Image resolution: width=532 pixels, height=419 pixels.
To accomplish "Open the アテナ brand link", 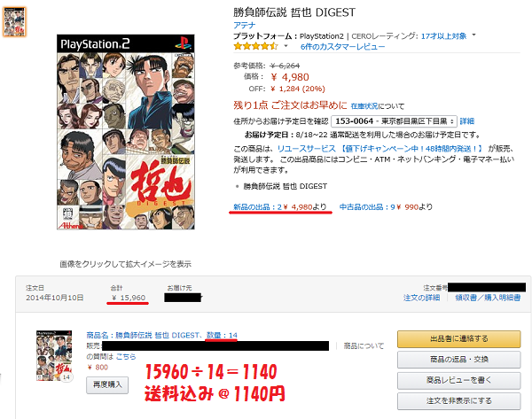I will (245, 25).
